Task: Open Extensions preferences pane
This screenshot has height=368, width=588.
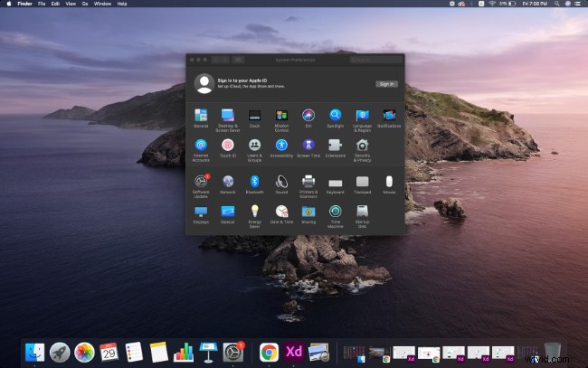Action: (336, 145)
